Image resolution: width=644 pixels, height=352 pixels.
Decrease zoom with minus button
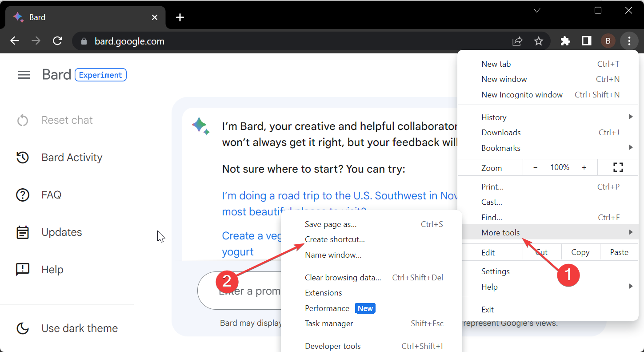tap(536, 168)
